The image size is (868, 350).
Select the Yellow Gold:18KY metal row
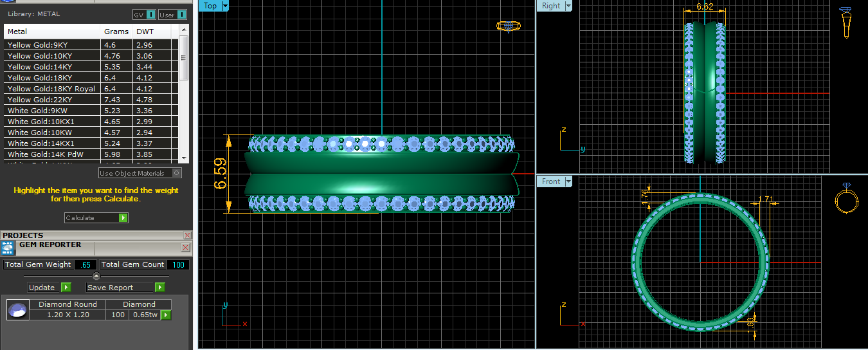click(51, 78)
